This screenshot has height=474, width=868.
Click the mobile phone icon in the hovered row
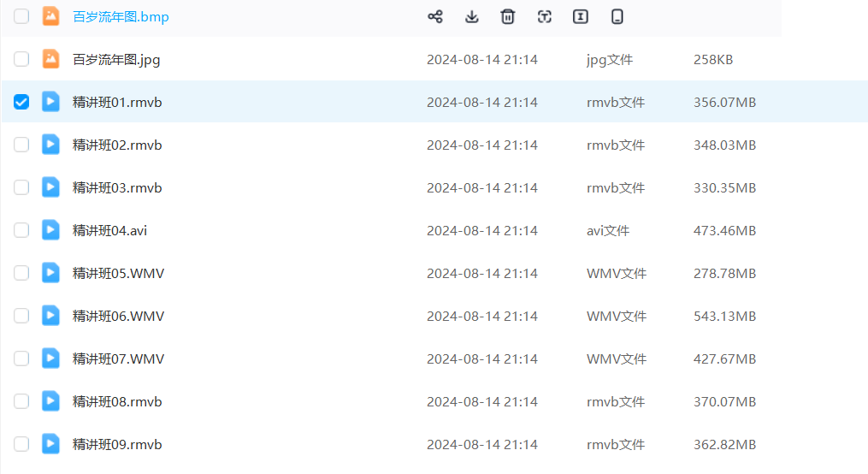pyautogui.click(x=617, y=16)
